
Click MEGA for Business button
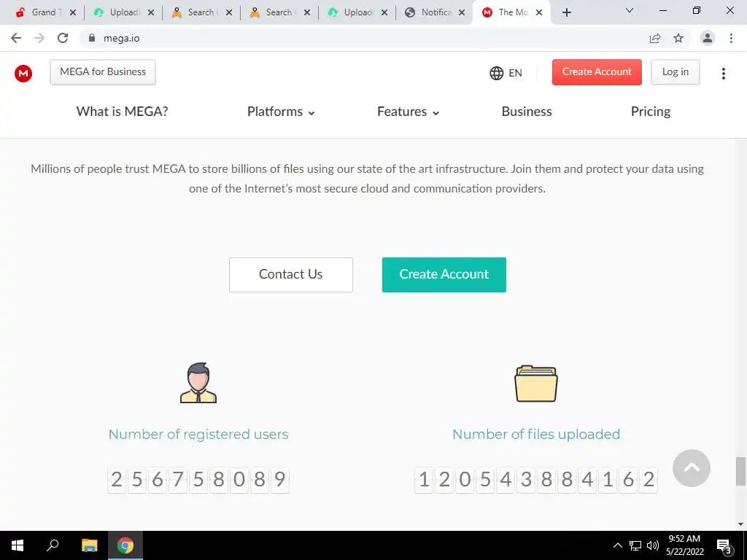103,72
